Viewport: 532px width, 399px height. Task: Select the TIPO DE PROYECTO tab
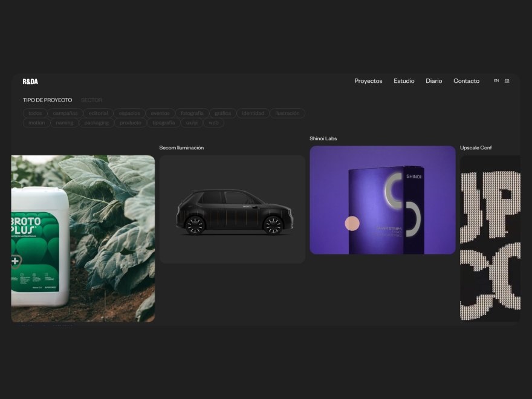(48, 100)
